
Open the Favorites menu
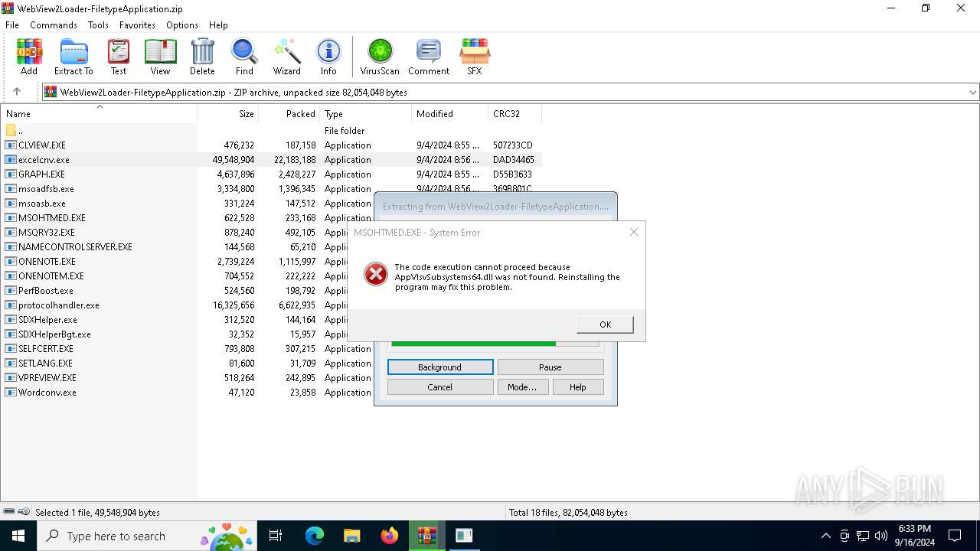tap(138, 24)
